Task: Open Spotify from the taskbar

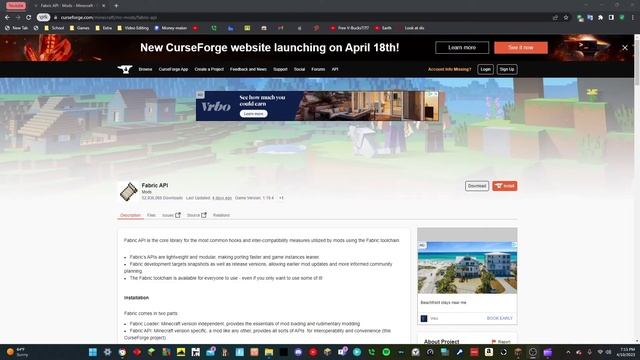Action: [386, 352]
